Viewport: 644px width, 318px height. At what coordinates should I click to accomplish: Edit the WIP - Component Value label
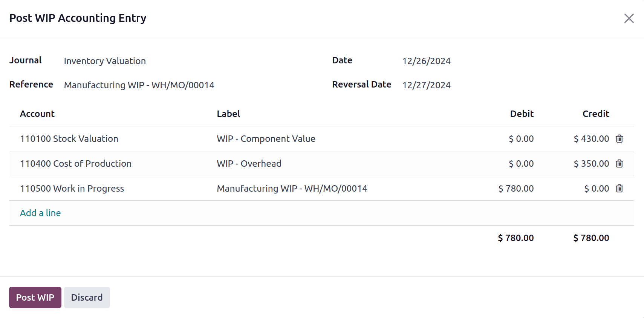266,139
